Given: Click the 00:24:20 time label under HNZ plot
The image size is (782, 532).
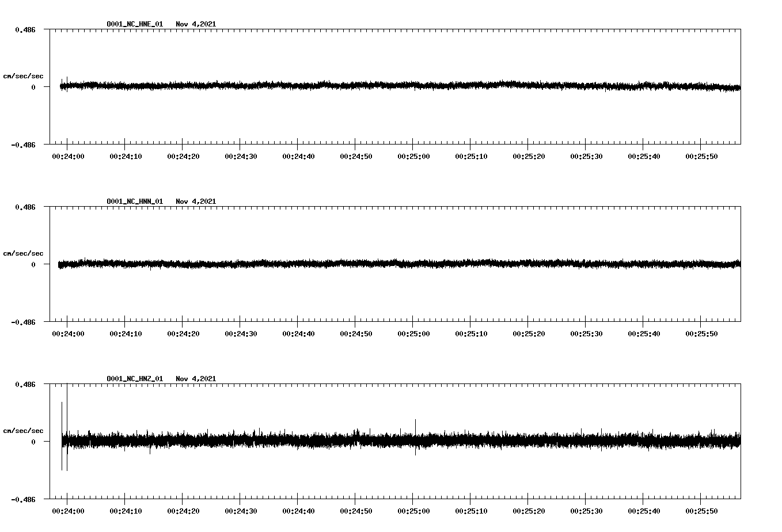Looking at the screenshot, I should click(183, 511).
